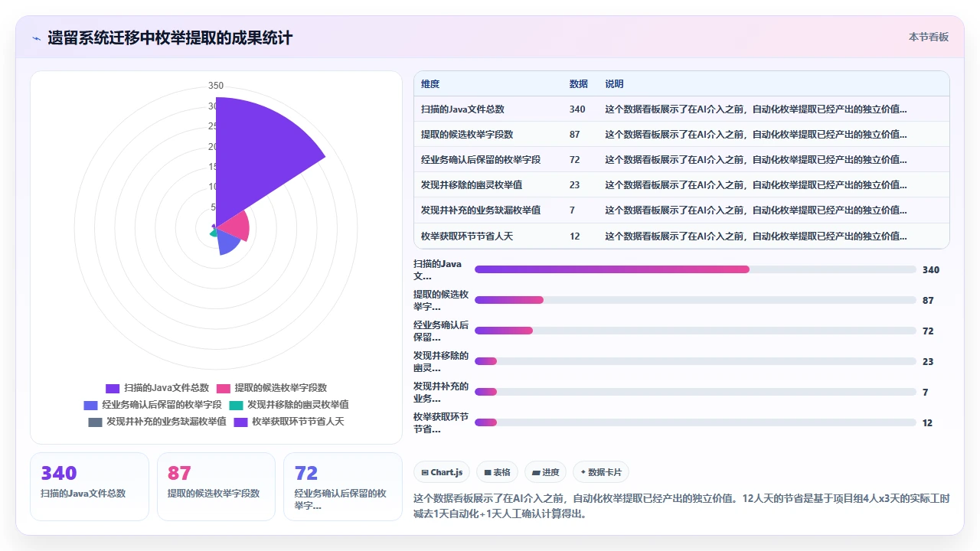Click the progress bar with value 12
This screenshot has width=980, height=551.
pyautogui.click(x=695, y=422)
